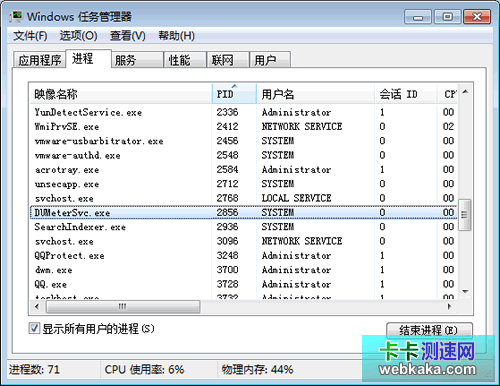500x386 pixels.
Task: Click the horizontal scrollbar right arrow
Action: pyautogui.click(x=450, y=306)
